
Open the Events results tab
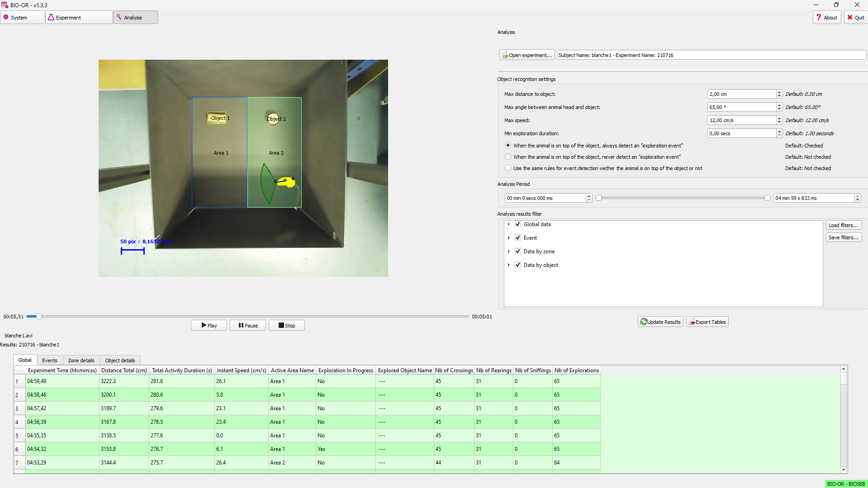[49, 360]
